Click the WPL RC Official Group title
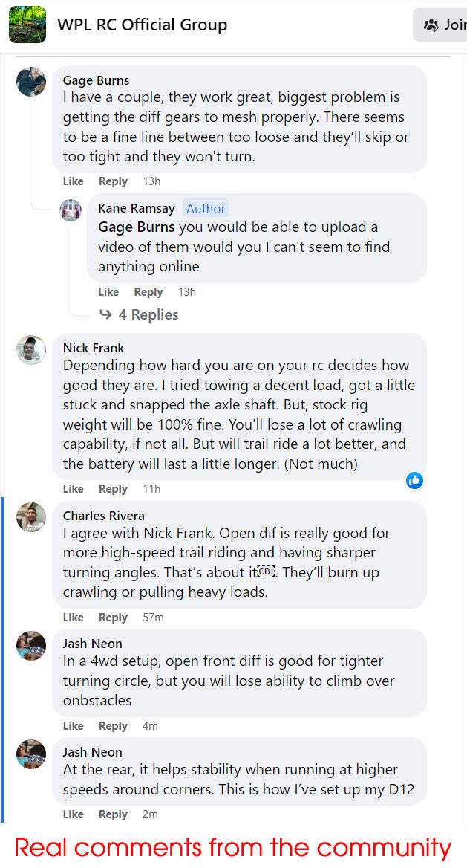467x868 pixels. pyautogui.click(x=142, y=25)
